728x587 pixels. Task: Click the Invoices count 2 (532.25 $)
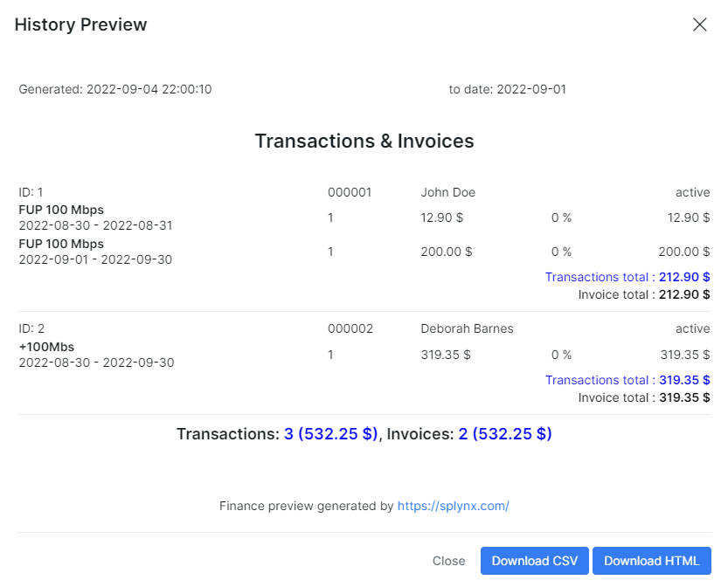505,434
